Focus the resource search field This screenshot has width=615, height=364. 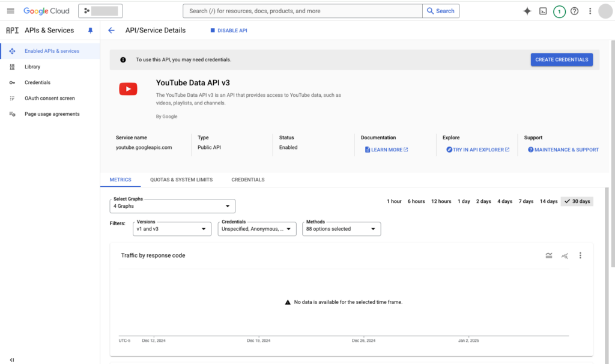(303, 11)
